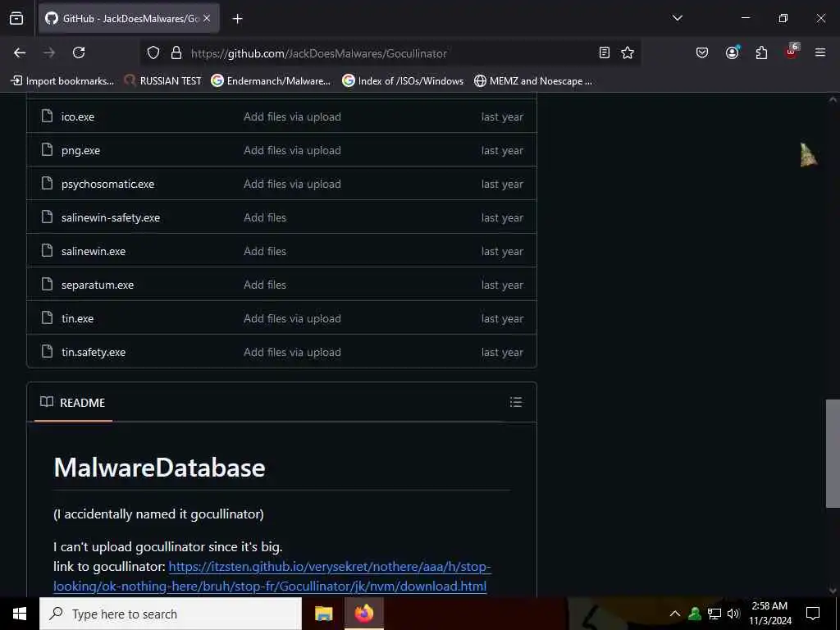840x630 pixels.
Task: Open the volume control tray icon
Action: click(x=733, y=614)
